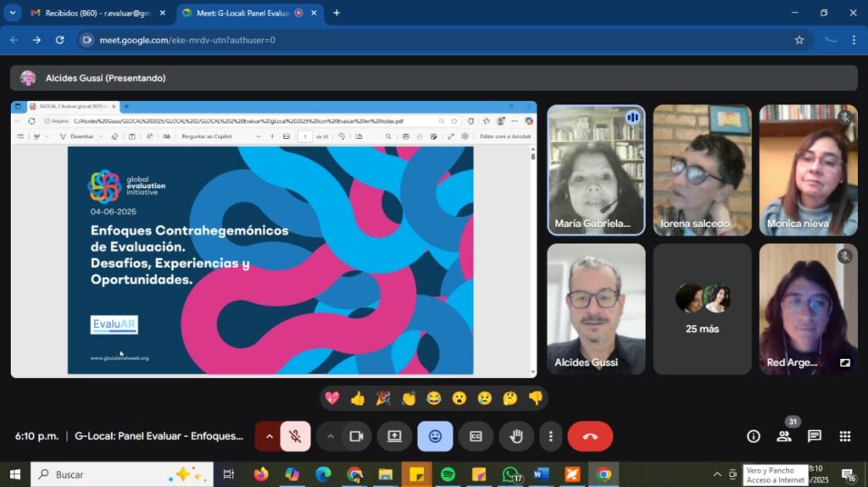Open the activities grid icon

845,436
